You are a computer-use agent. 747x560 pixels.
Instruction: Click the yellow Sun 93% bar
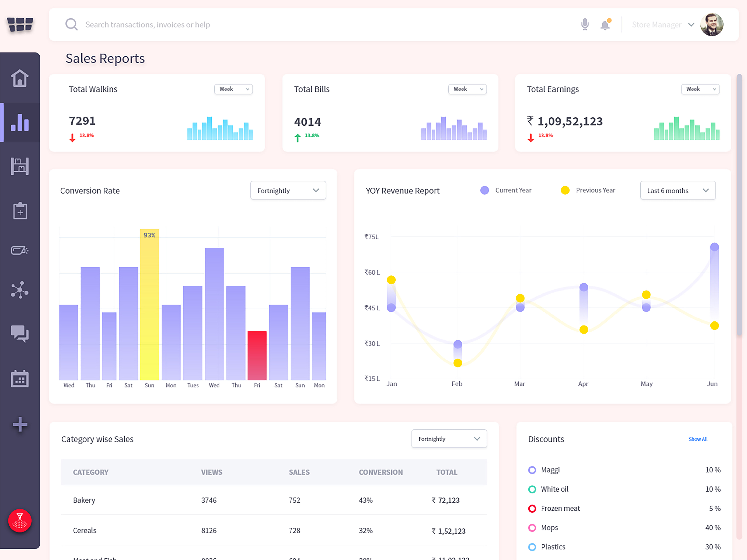pos(150,305)
